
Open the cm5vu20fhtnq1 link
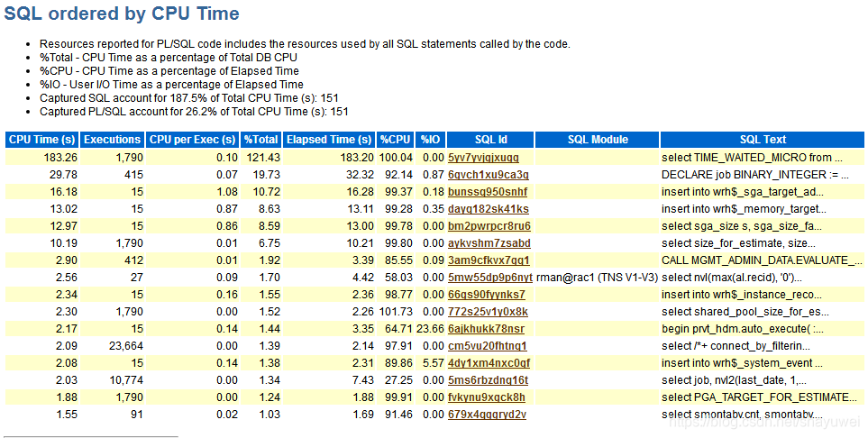[487, 346]
